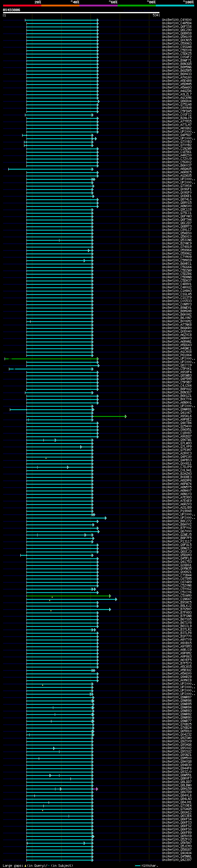Select hit label UniRef100_A9SKL6

point(176,416)
